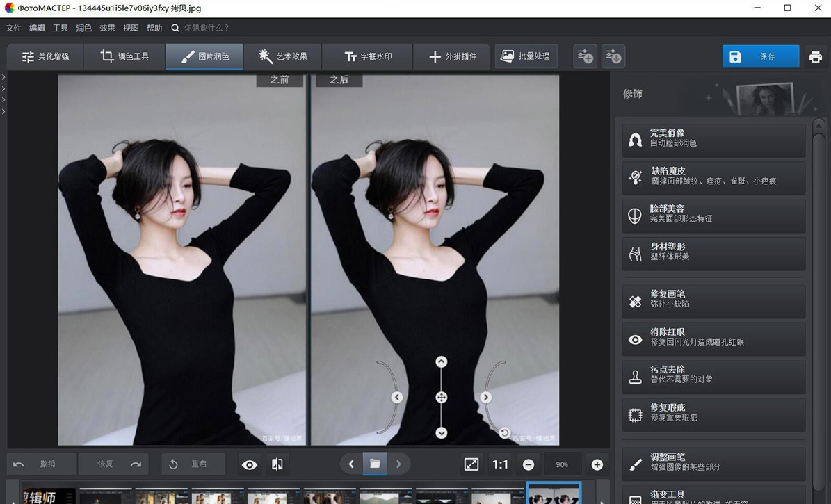The image size is (831, 504).
Task: Select the 消除红眼 red-eye tool
Action: point(714,339)
